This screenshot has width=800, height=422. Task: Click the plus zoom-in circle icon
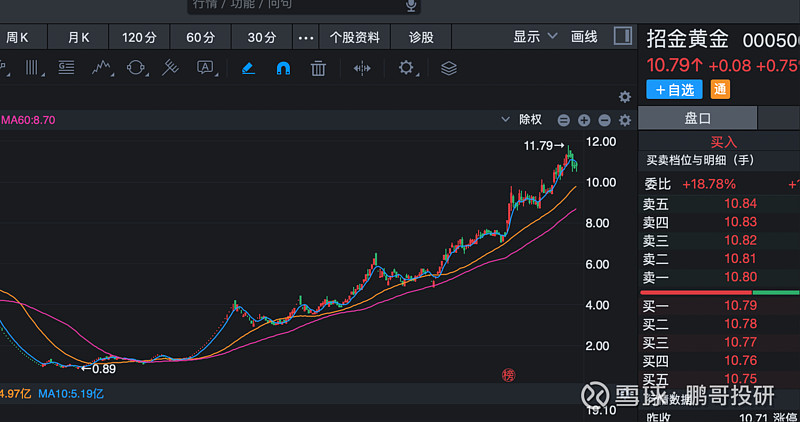(x=584, y=120)
